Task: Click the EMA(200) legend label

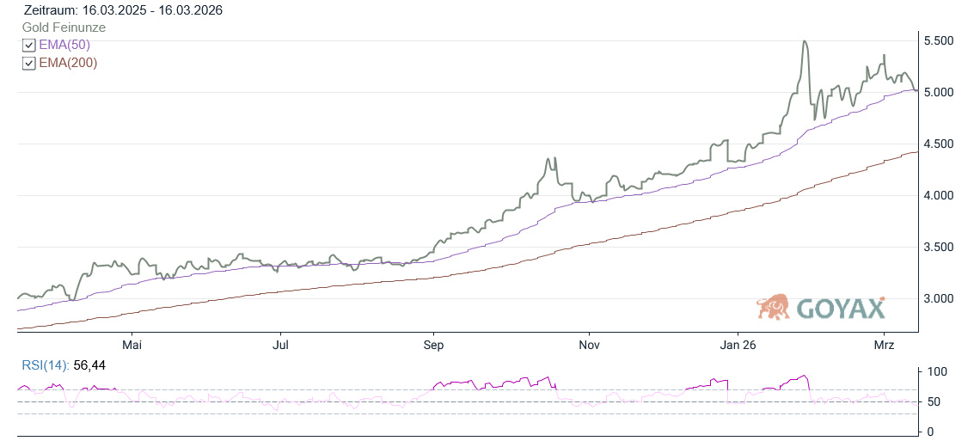Action: (68, 63)
